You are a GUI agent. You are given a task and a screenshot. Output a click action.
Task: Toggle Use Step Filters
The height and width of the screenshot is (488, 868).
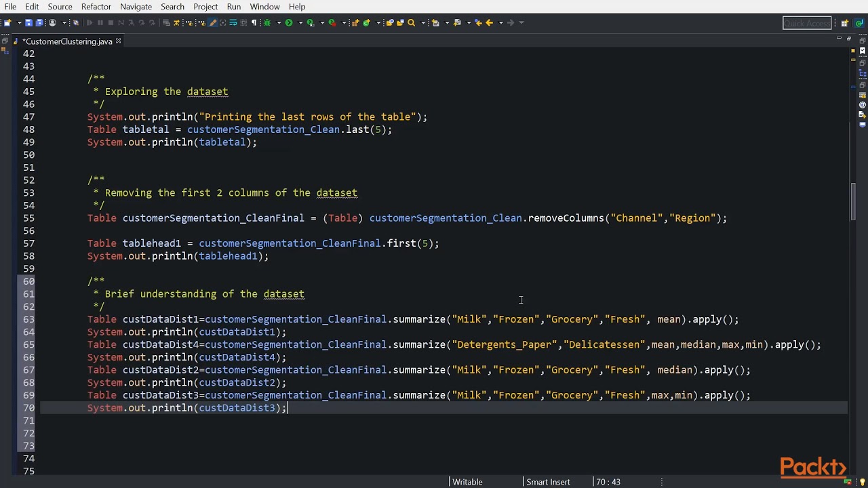tap(176, 22)
